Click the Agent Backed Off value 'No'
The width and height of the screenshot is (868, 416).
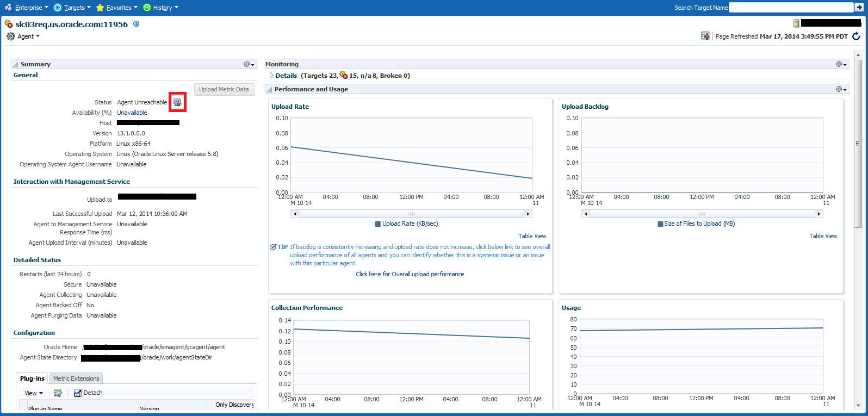pyautogui.click(x=90, y=305)
